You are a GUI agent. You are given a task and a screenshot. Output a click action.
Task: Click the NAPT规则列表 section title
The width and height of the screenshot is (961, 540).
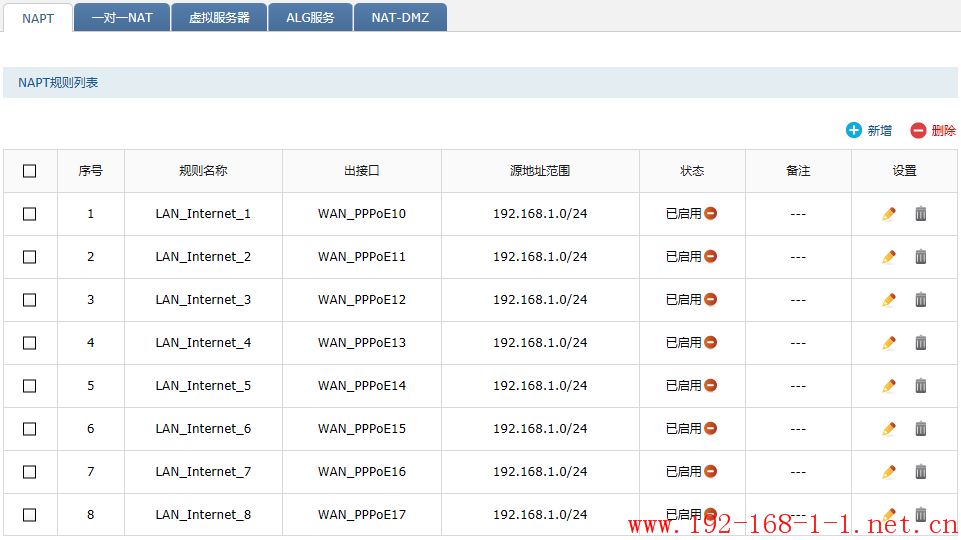pyautogui.click(x=58, y=83)
